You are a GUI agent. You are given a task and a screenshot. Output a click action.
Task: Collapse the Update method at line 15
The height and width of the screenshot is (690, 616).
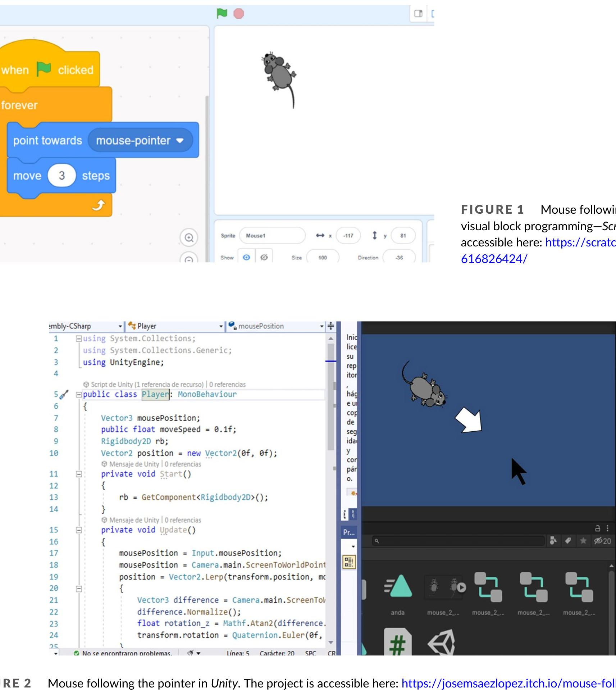78,530
